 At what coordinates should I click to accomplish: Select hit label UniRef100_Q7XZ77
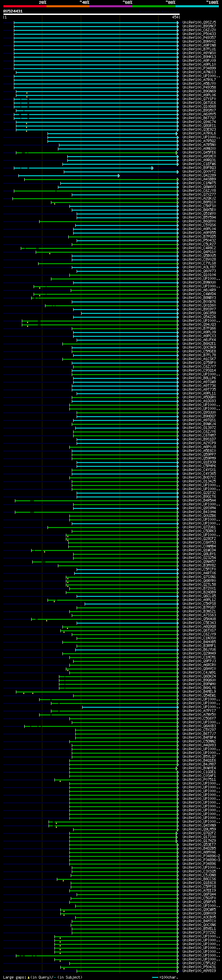click(x=199, y=194)
